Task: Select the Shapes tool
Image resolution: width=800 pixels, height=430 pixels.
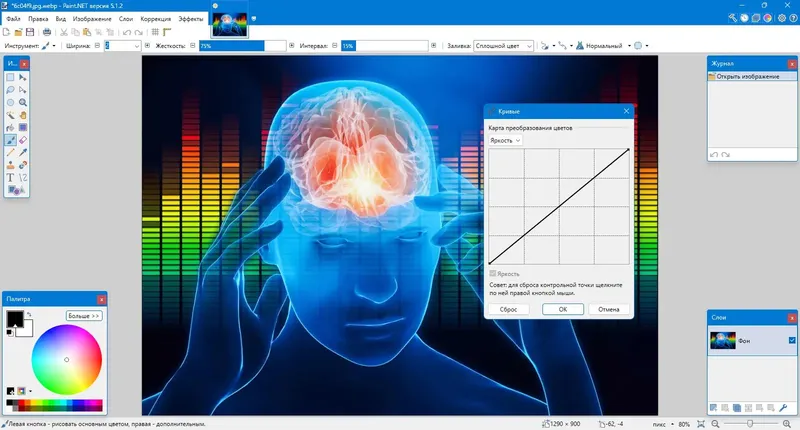Action: click(15, 190)
